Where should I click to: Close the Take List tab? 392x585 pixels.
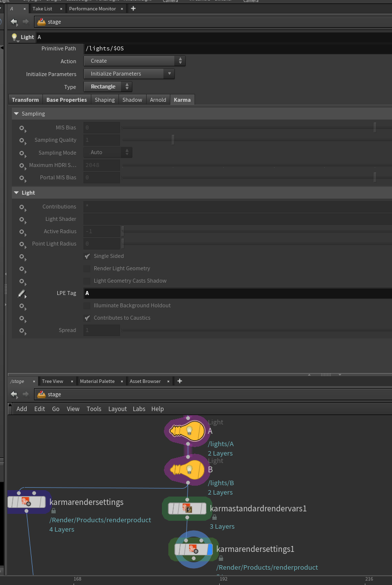pyautogui.click(x=62, y=8)
